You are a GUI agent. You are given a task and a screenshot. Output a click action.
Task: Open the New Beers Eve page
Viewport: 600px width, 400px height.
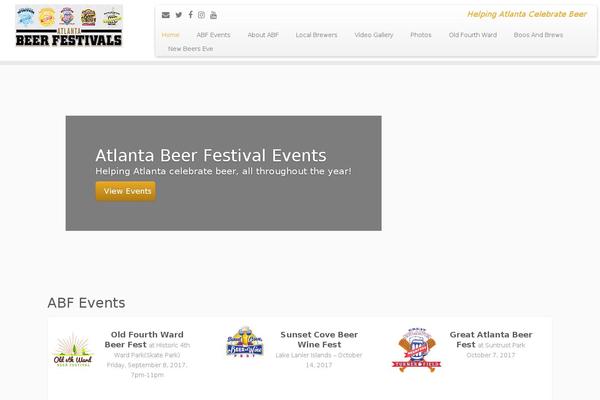pyautogui.click(x=190, y=49)
